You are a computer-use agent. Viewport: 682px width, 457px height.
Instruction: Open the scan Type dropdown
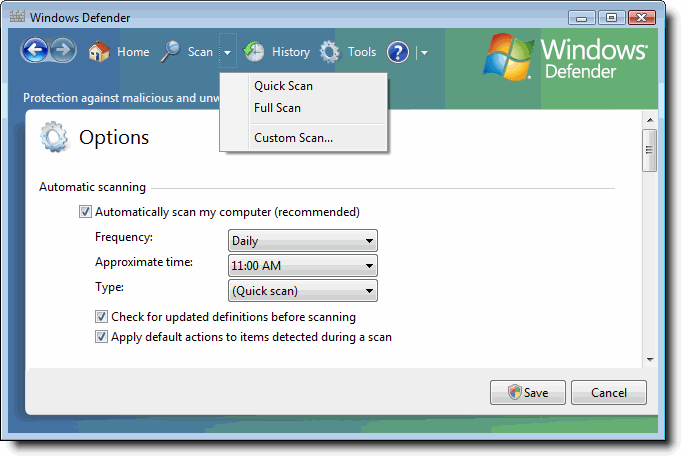point(302,291)
